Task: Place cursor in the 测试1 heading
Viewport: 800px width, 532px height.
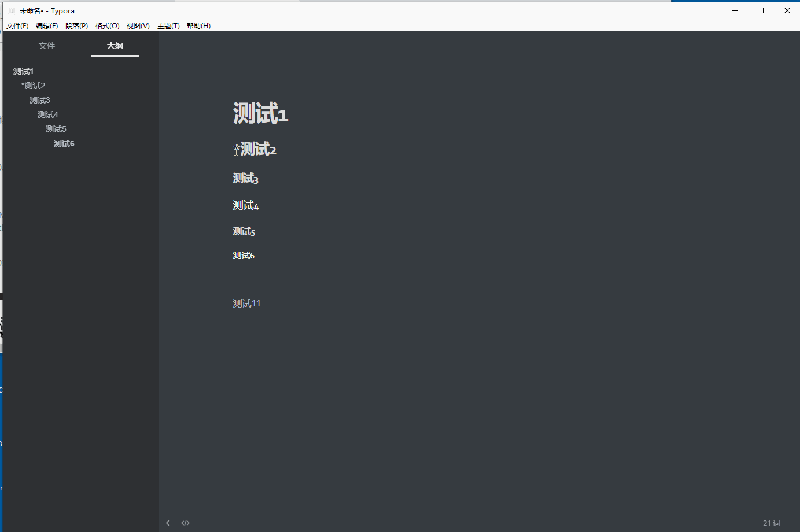Action: pos(260,113)
